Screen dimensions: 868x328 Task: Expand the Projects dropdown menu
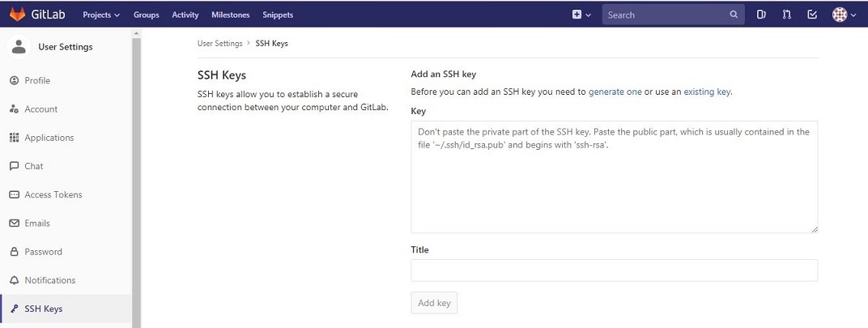pyautogui.click(x=100, y=15)
